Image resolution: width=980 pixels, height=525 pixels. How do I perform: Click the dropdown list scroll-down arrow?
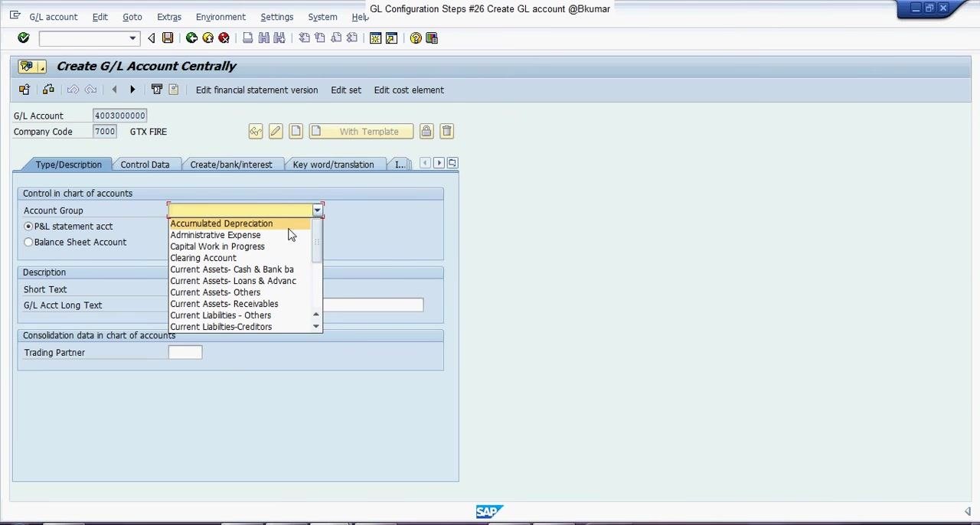click(316, 327)
